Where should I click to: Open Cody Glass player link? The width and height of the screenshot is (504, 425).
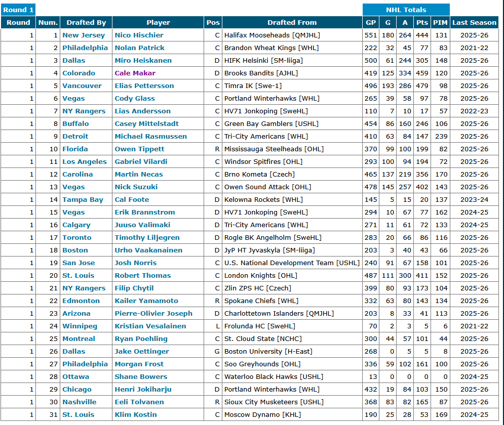(135, 98)
